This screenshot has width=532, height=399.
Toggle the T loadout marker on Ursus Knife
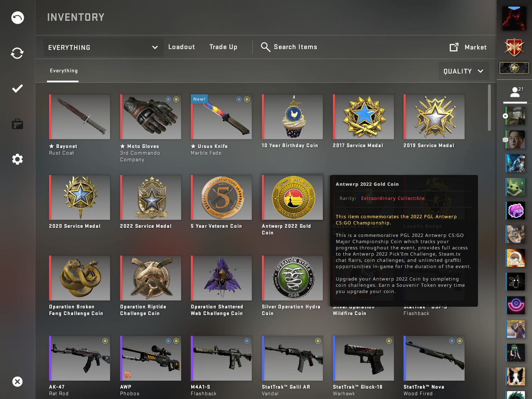[247, 99]
